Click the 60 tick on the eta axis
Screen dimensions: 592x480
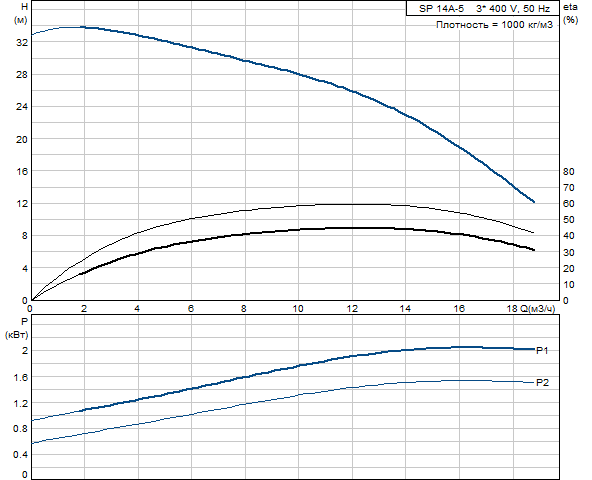coord(569,204)
